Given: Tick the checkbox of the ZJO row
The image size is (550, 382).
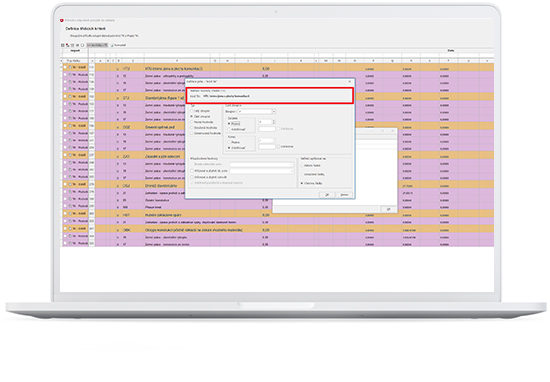Looking at the screenshot, I should pos(65,155).
